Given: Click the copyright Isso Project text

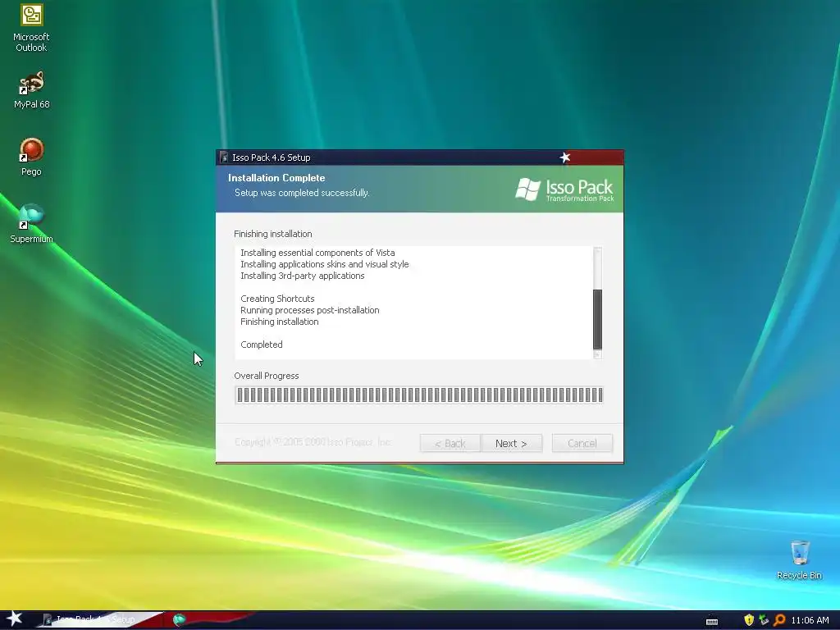Looking at the screenshot, I should [313, 442].
